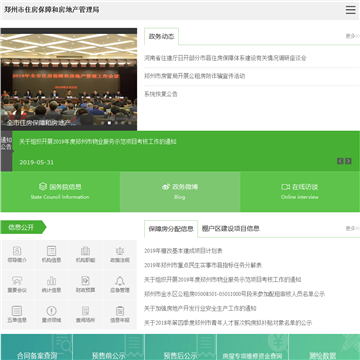Screen dimensions: 360x360
Task: Click carousel caption 全市住房保障和房地产
Action: (x=41, y=123)
